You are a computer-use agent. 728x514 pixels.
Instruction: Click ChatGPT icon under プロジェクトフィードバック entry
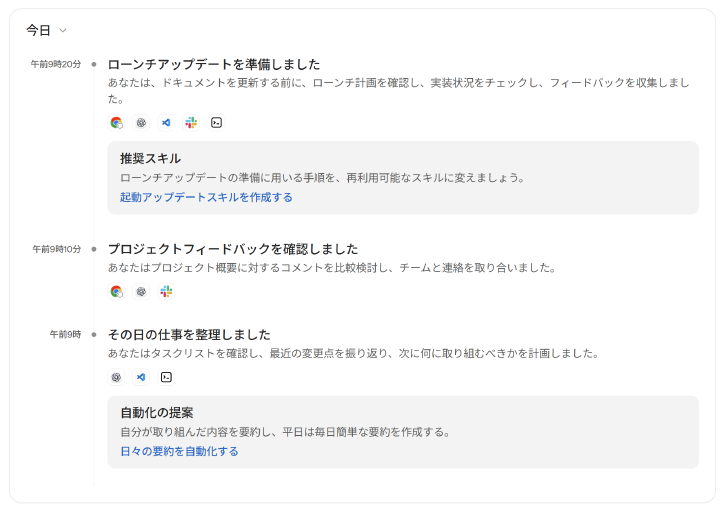[141, 292]
